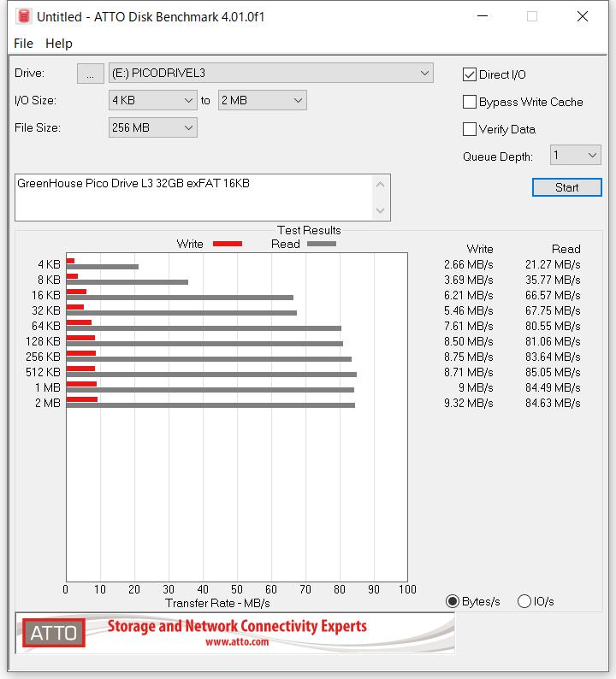Click the 84.63 MB/s read value

pos(553,403)
